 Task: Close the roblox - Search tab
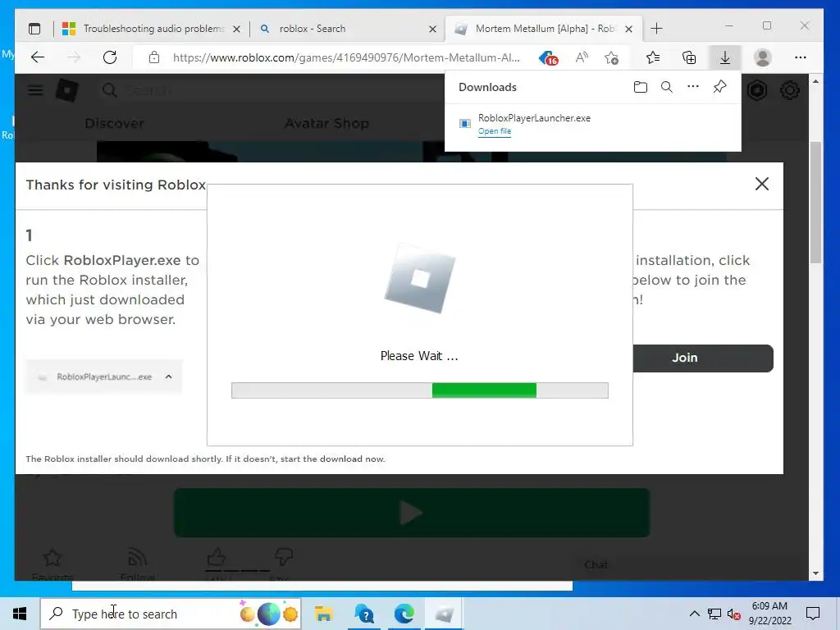433,29
